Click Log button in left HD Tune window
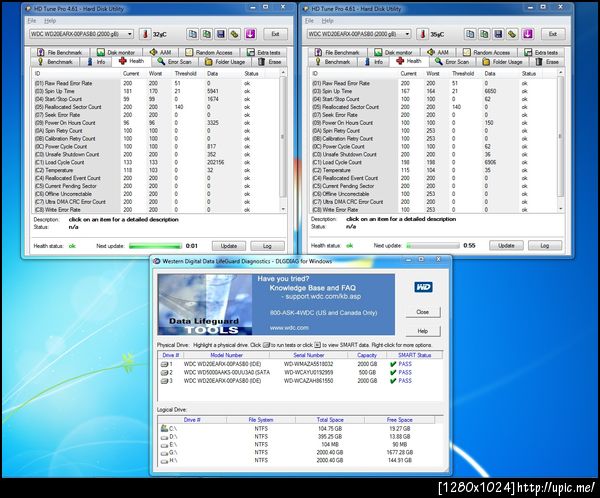The image size is (600, 498). (x=267, y=246)
